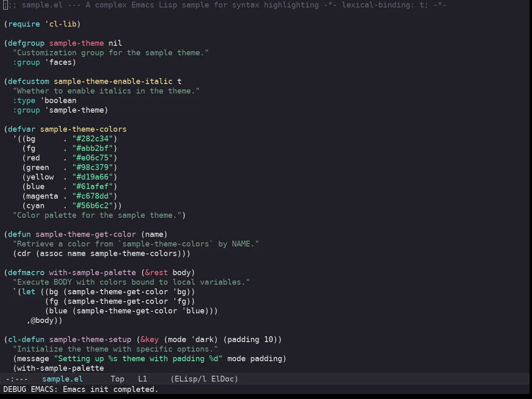Click the 'cl-lib symbol
Screen dimensions: 532x399
61,24
